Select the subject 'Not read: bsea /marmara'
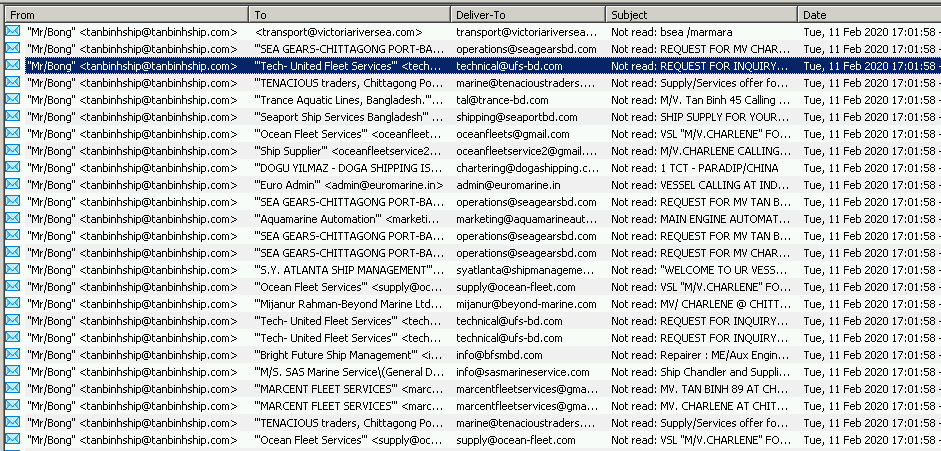941x451 pixels. click(672, 32)
